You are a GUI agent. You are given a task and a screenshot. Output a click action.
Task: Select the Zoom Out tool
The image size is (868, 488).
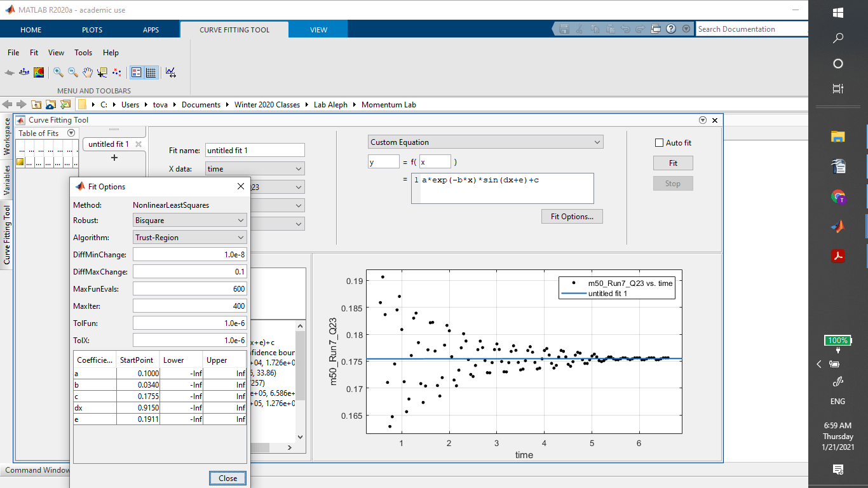click(x=72, y=72)
